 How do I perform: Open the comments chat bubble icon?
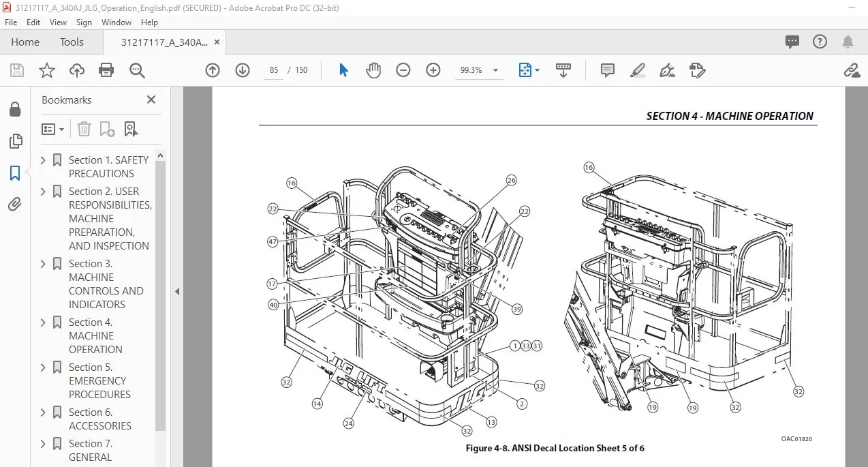pyautogui.click(x=792, y=42)
